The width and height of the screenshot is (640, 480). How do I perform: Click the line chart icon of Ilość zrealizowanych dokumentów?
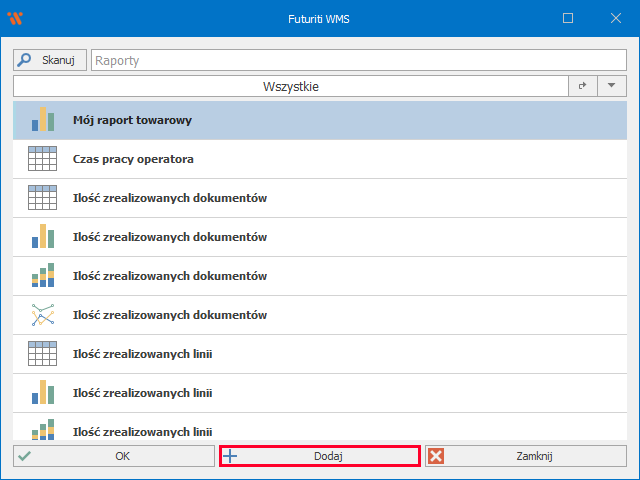tap(42, 315)
